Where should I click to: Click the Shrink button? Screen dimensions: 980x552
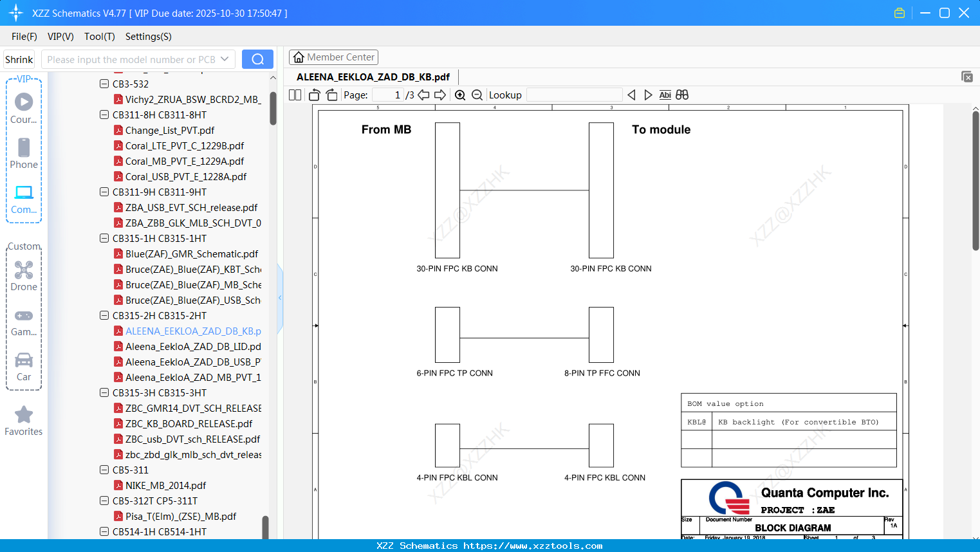[19, 59]
